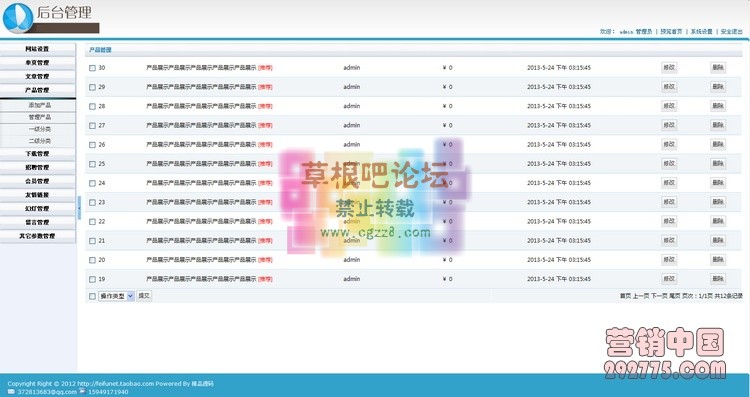750x397 pixels.
Task: Click 修改 for product 23
Action: point(669,202)
